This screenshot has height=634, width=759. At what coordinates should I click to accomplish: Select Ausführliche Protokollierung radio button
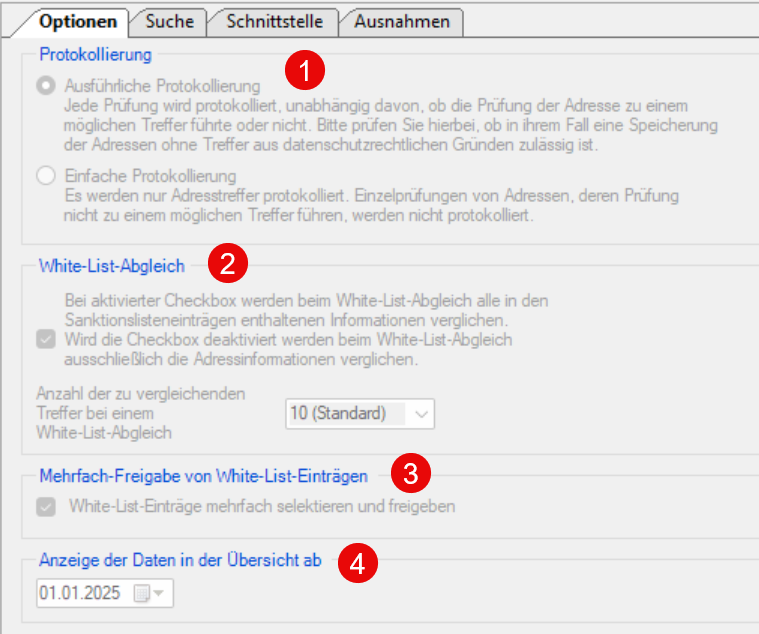pos(46,86)
